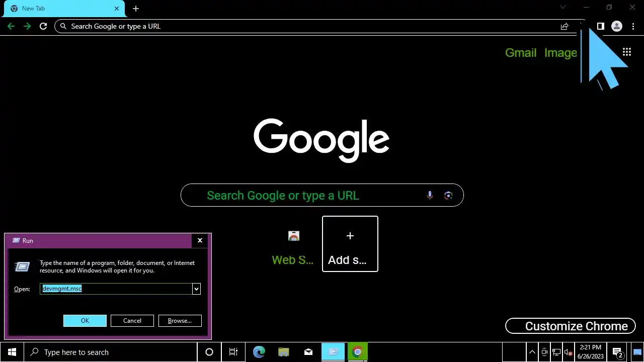Screen dimensions: 644x362
Task: Start voice search with the microphone icon
Action: [x=430, y=195]
